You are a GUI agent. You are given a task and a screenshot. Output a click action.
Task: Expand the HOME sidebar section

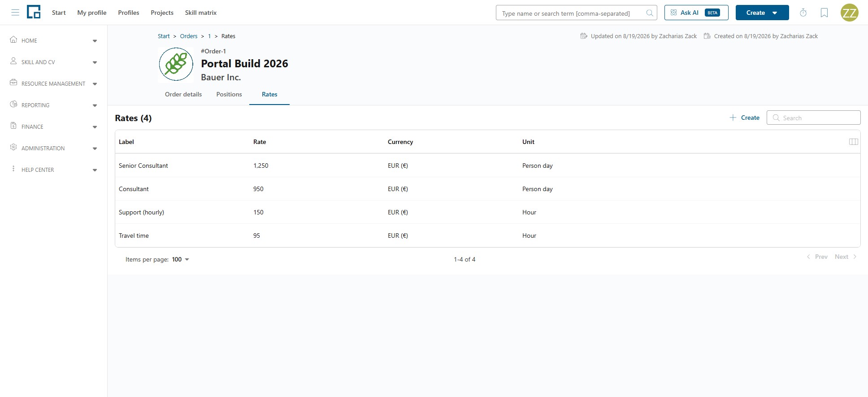(x=95, y=41)
